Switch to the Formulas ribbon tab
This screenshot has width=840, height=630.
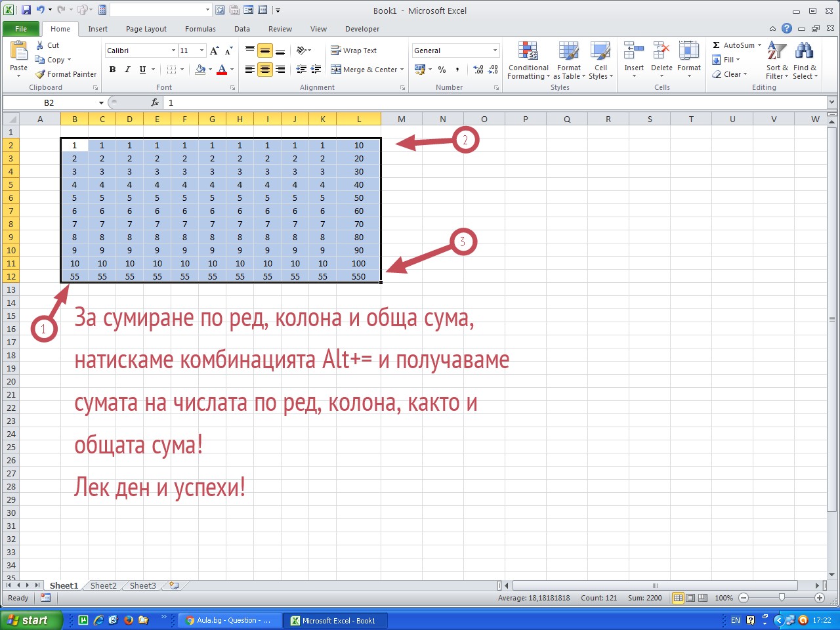pos(200,29)
